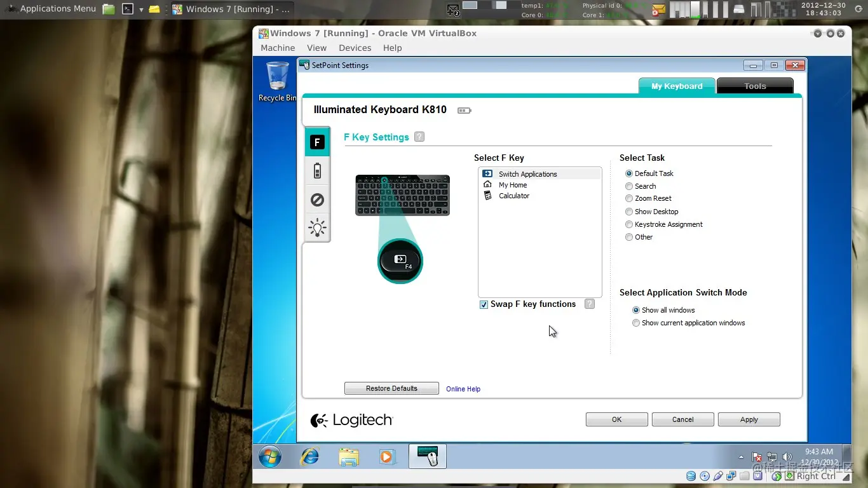The image size is (868, 488).
Task: Click the VirtualBox shared folders status icon
Action: 745,476
